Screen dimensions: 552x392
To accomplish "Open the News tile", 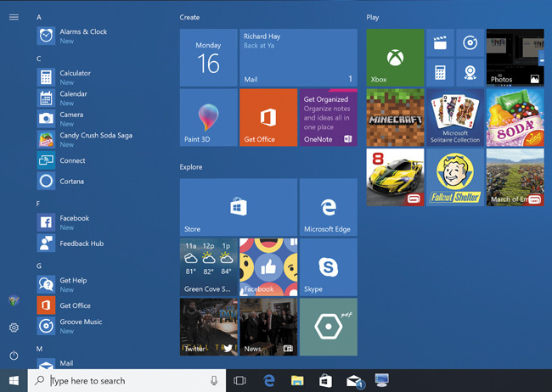I will coord(268,327).
